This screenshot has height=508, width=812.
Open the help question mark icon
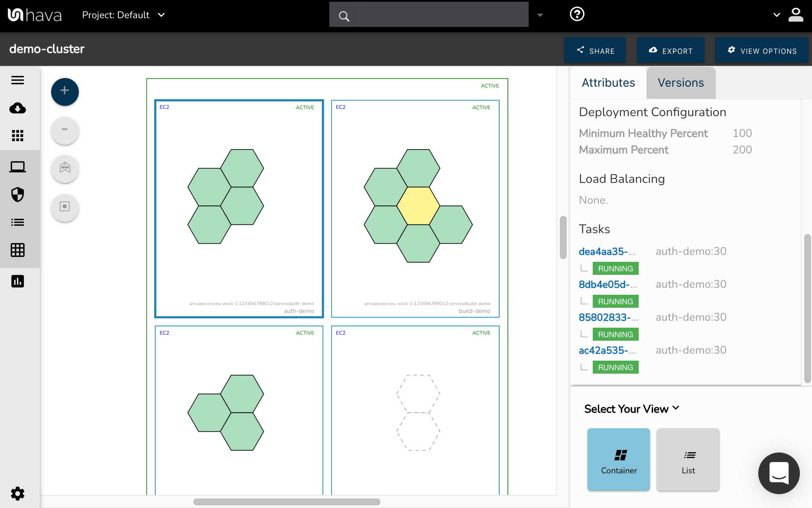[x=577, y=14]
